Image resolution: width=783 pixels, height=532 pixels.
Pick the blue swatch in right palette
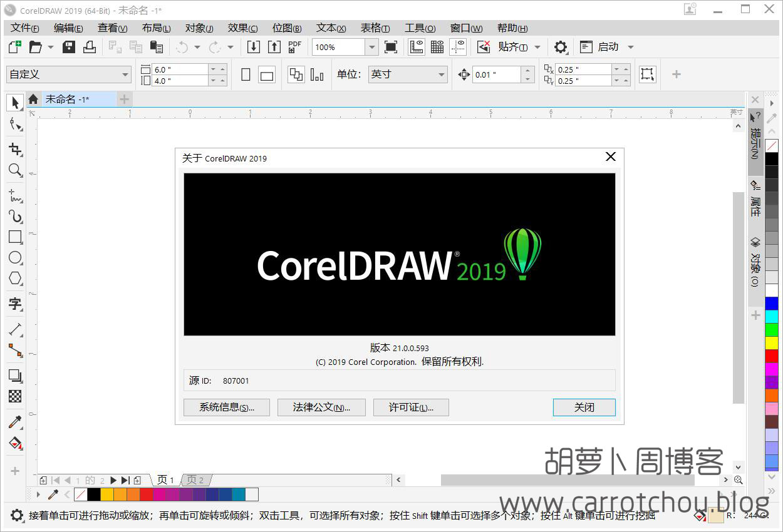[772, 304]
